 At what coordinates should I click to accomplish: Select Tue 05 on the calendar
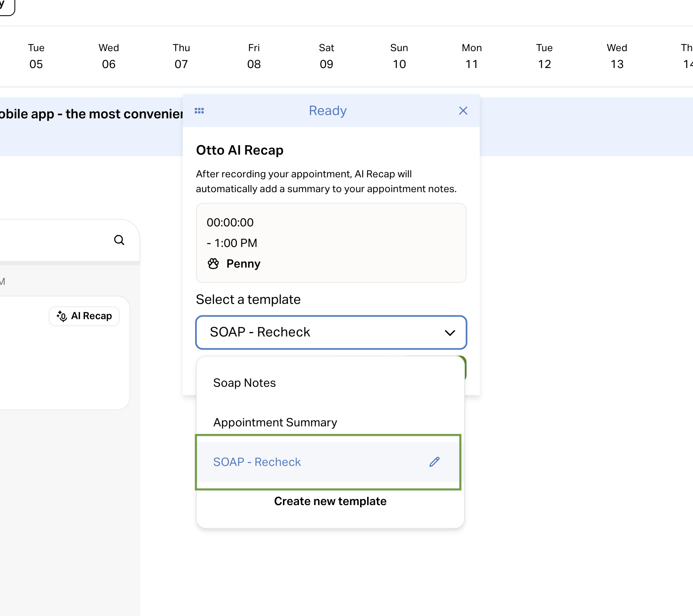point(36,56)
